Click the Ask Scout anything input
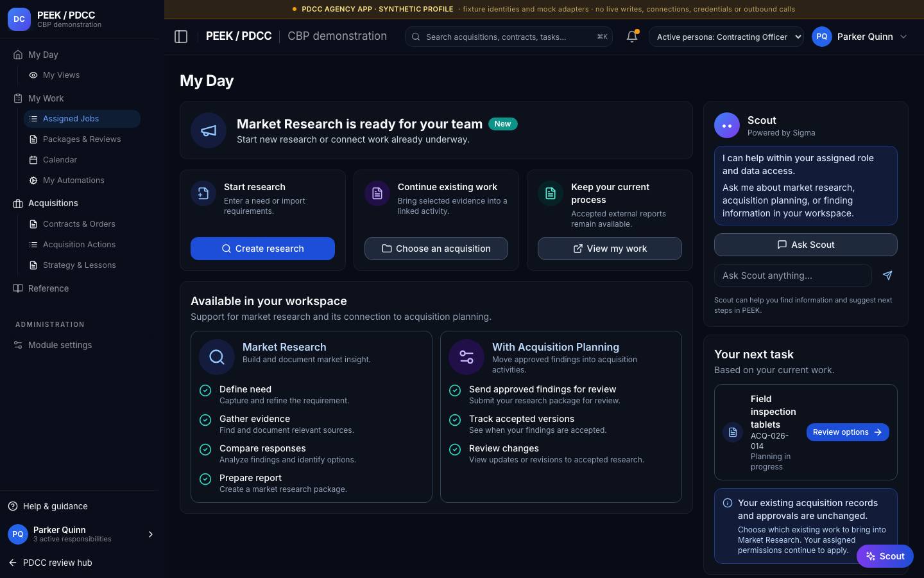The image size is (924, 578). tap(793, 276)
